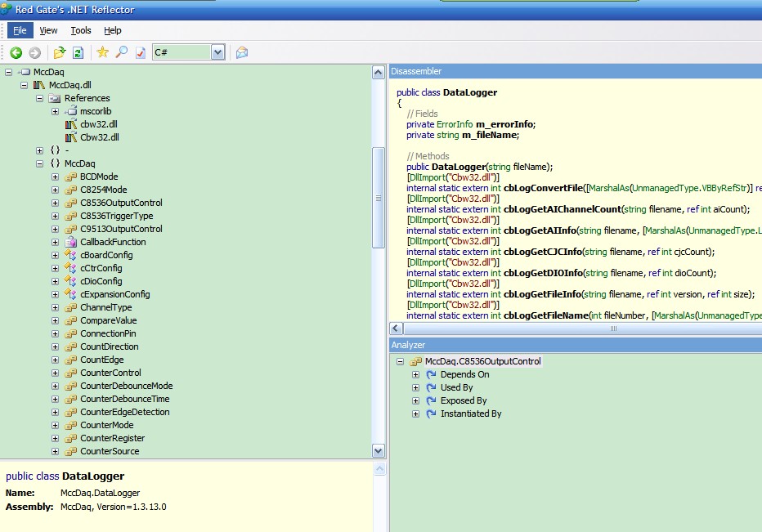Click the cbLogConvertFile method link
This screenshot has width=762, height=532.
(543, 188)
